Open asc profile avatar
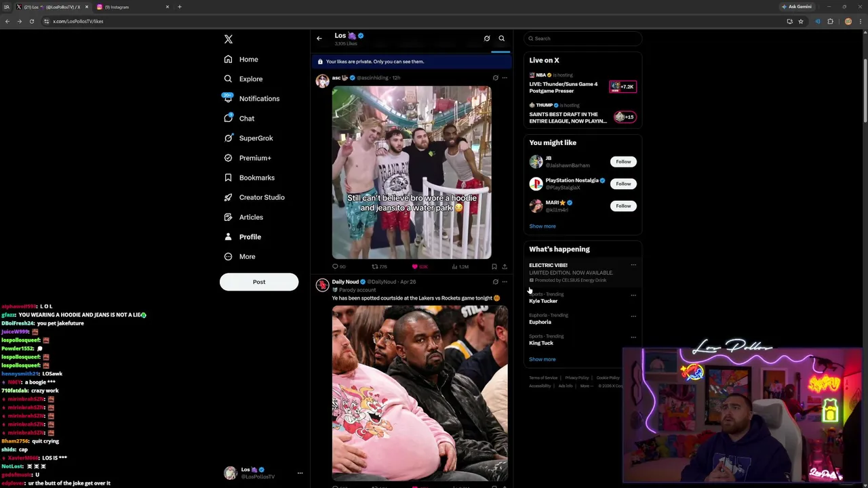This screenshot has width=868, height=488. click(x=323, y=81)
